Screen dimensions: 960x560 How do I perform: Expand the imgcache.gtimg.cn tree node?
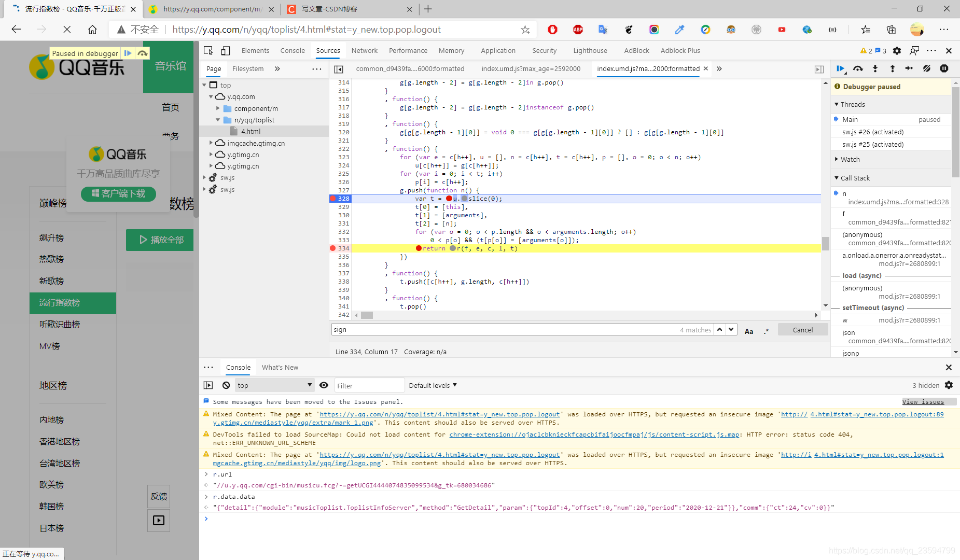click(x=211, y=143)
